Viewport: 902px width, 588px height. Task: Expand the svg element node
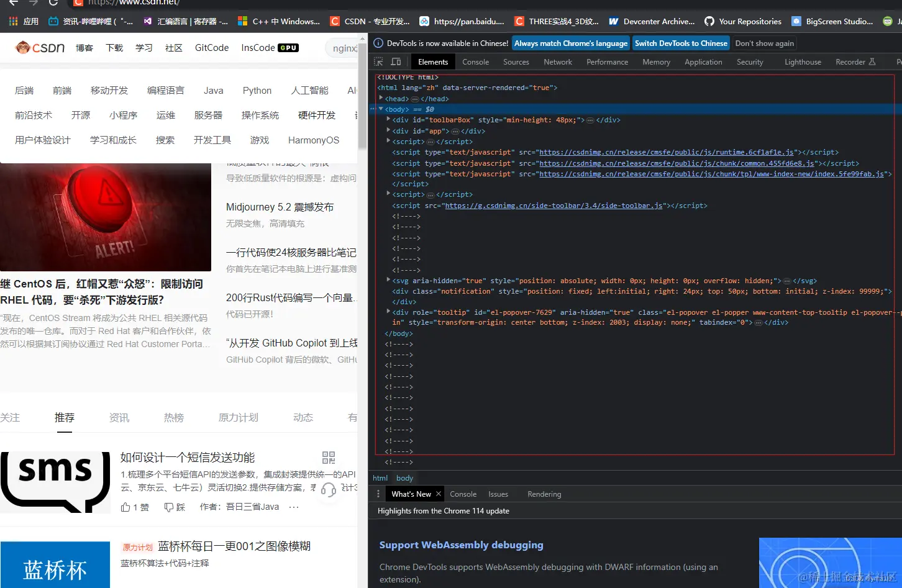[388, 280]
